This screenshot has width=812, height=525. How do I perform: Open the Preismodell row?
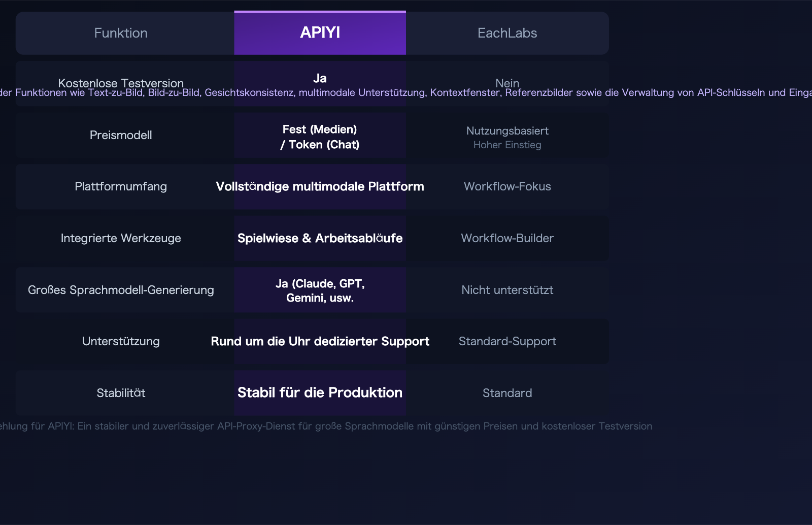point(121,135)
